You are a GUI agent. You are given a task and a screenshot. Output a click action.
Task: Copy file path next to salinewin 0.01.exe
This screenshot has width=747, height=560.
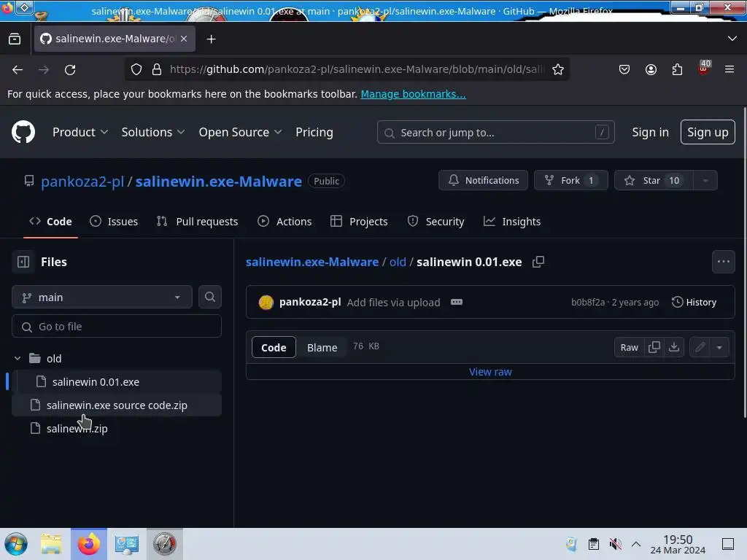pyautogui.click(x=538, y=262)
